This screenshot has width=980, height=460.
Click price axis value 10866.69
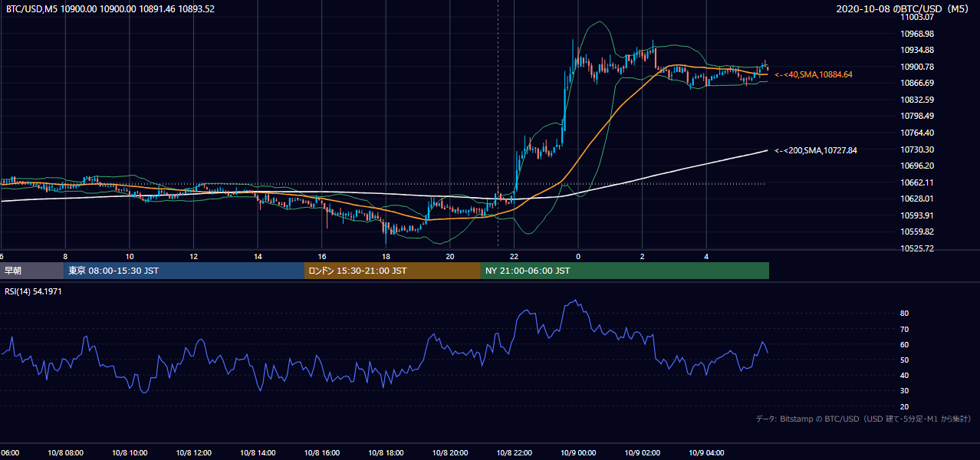(917, 83)
